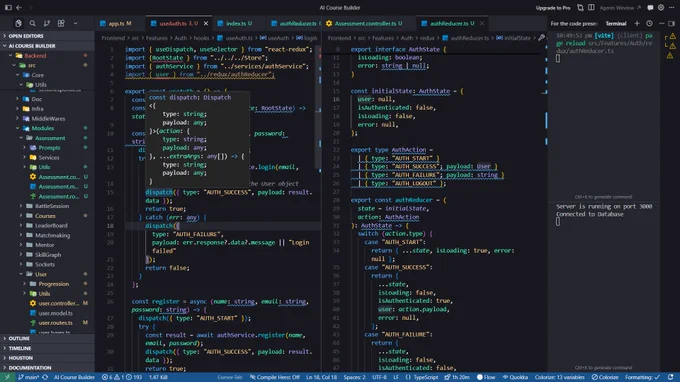Expand the Courses folder
Image resolution: width=680 pixels, height=382 pixels.
coord(47,216)
